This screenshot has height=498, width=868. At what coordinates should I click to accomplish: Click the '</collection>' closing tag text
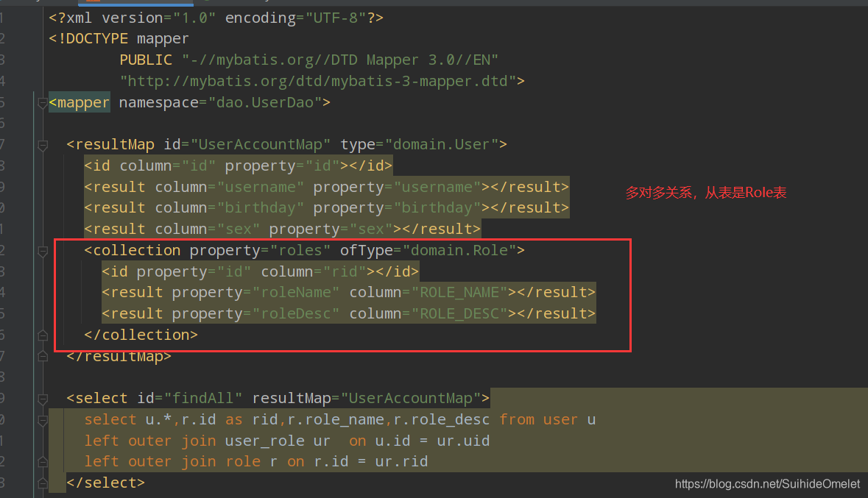[141, 335]
